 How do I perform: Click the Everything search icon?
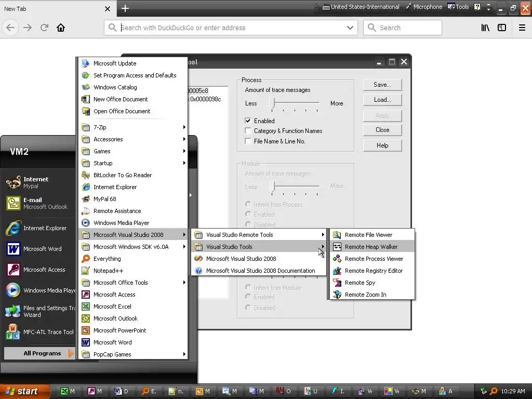(86, 259)
